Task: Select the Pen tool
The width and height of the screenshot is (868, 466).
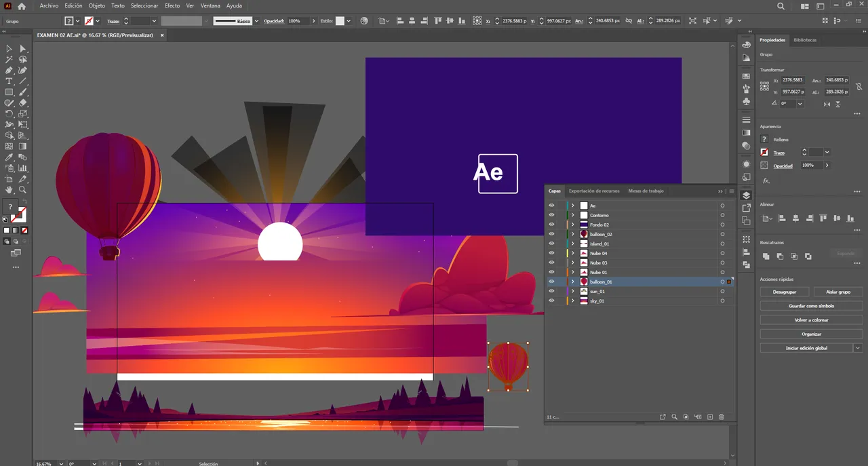Action: [9, 71]
